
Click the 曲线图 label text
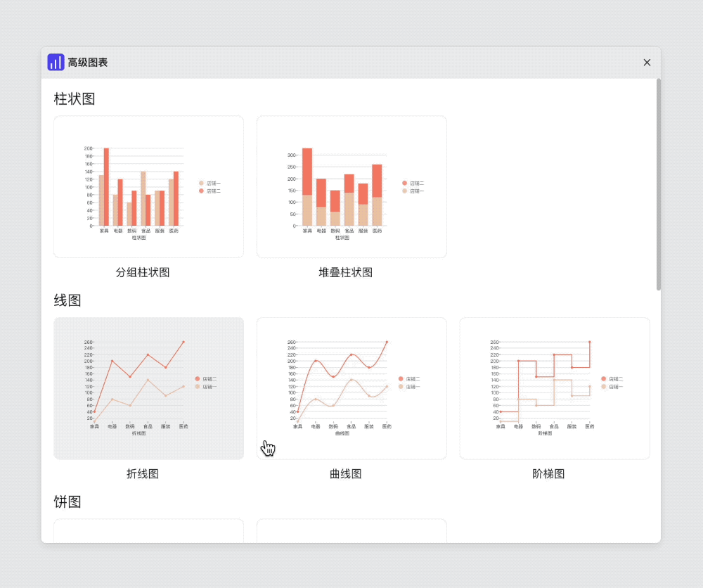coord(346,473)
